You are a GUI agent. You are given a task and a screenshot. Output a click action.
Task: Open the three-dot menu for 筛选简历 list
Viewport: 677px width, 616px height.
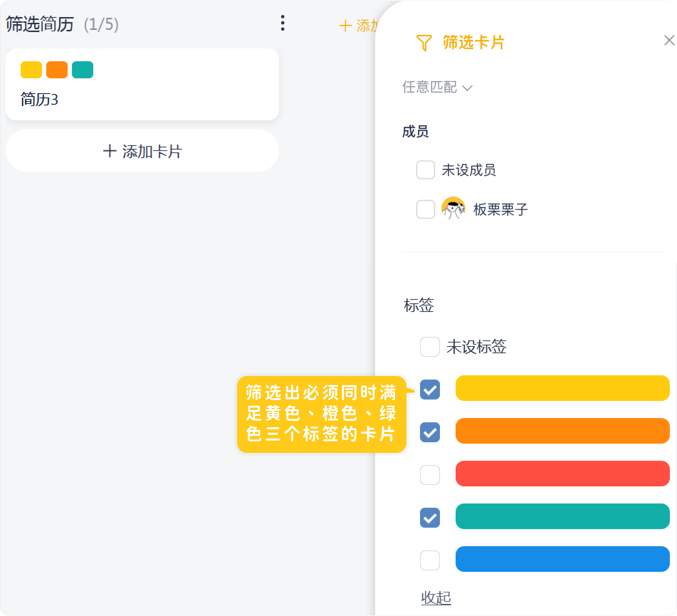tap(283, 23)
